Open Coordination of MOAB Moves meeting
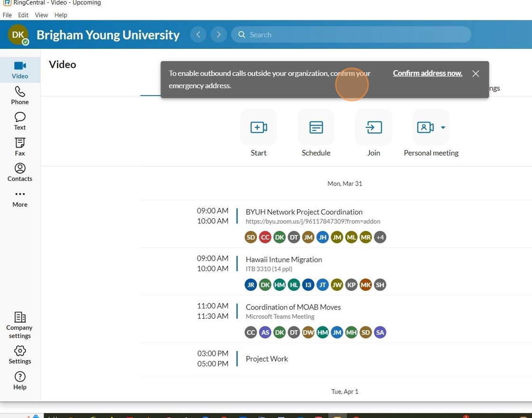Image resolution: width=532 pixels, height=418 pixels. [293, 307]
